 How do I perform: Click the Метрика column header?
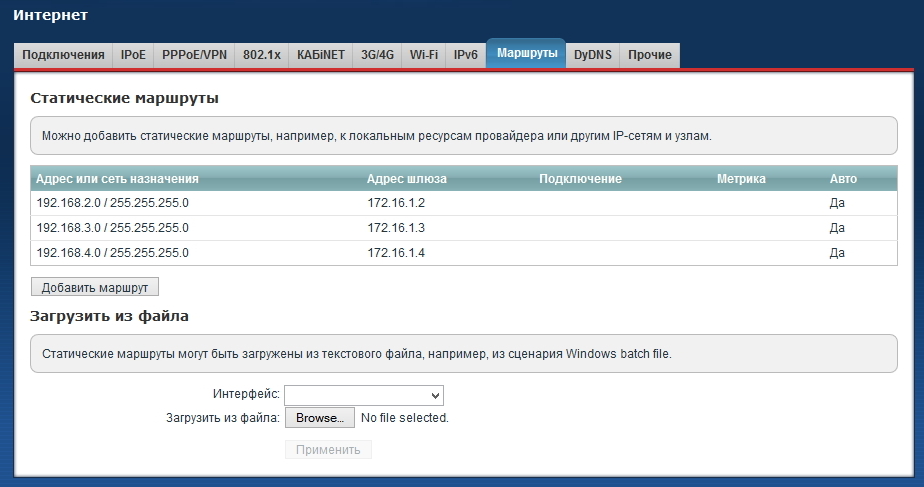pos(741,179)
